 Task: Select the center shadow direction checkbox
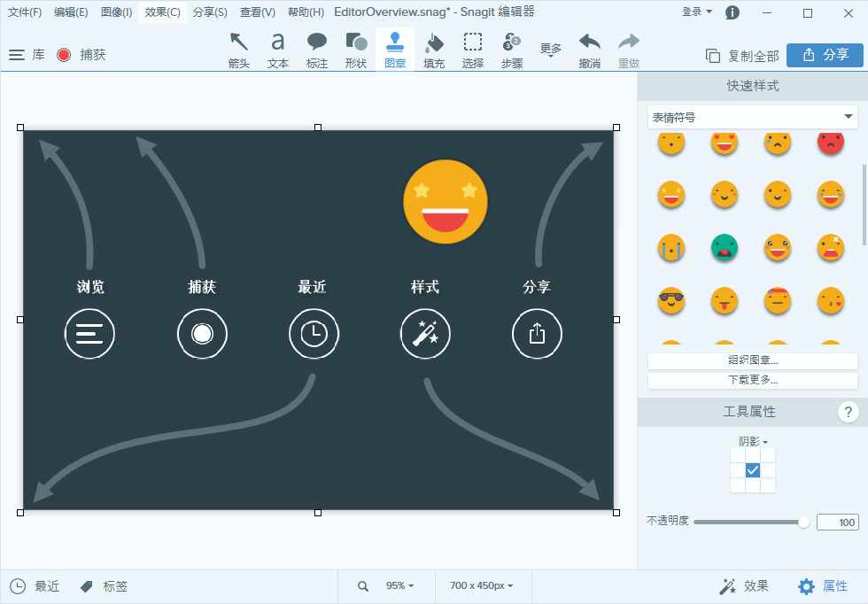pos(753,470)
